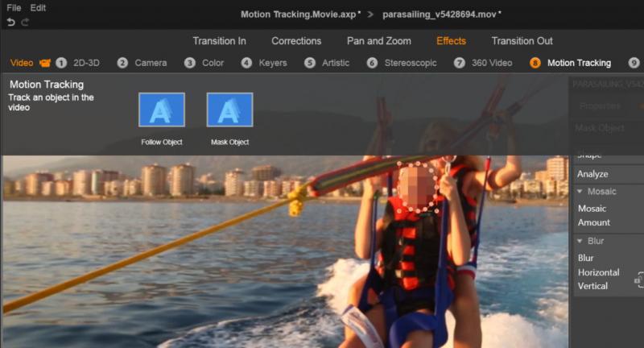Image resolution: width=644 pixels, height=348 pixels.
Task: Click the Mask Object label under thumbnail
Action: point(229,142)
